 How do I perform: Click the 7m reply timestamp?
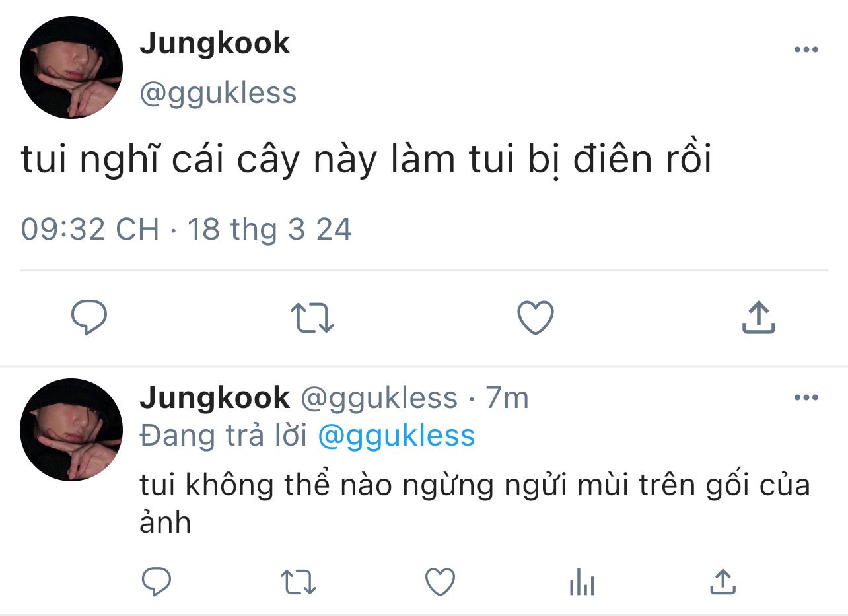click(x=507, y=397)
